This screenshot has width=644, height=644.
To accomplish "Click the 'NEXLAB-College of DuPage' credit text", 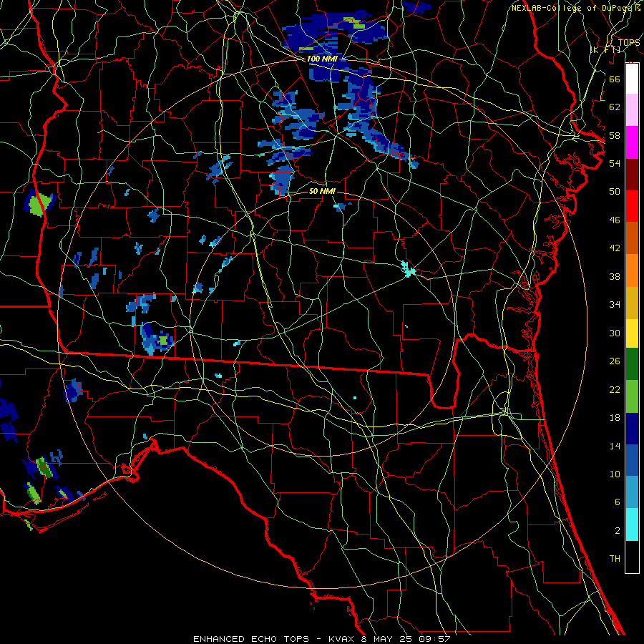I will point(573,7).
